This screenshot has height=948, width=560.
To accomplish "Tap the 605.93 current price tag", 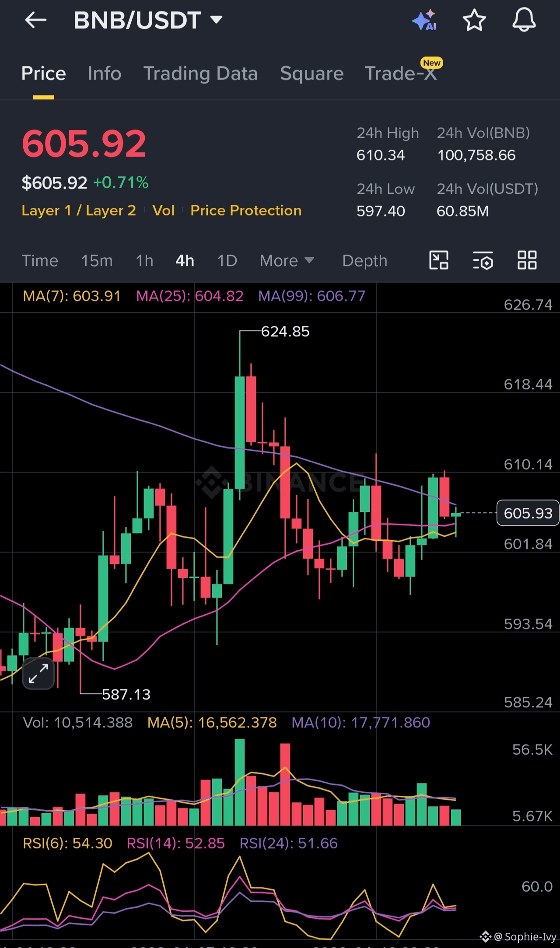I will (528, 513).
